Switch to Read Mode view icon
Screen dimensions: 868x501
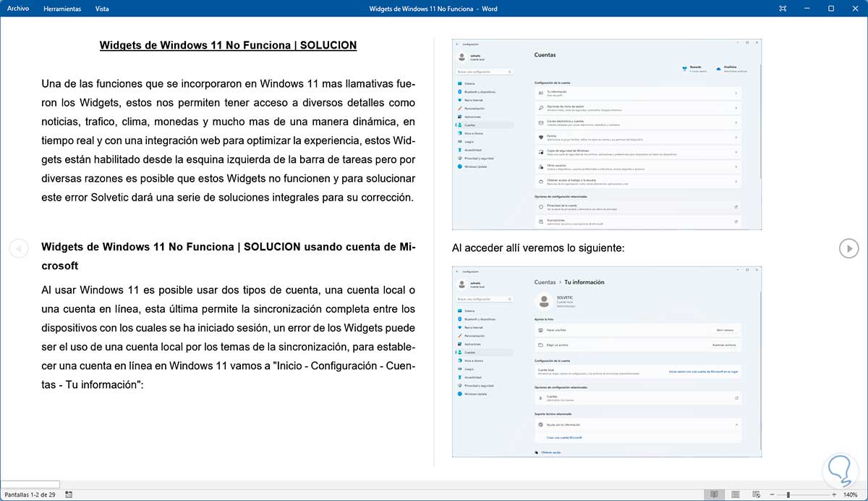tap(714, 494)
